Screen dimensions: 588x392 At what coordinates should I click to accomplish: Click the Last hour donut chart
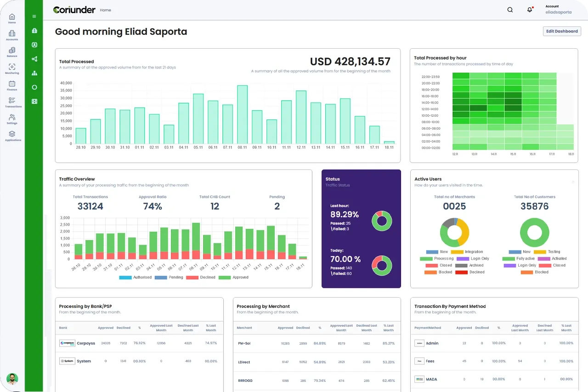(x=382, y=221)
